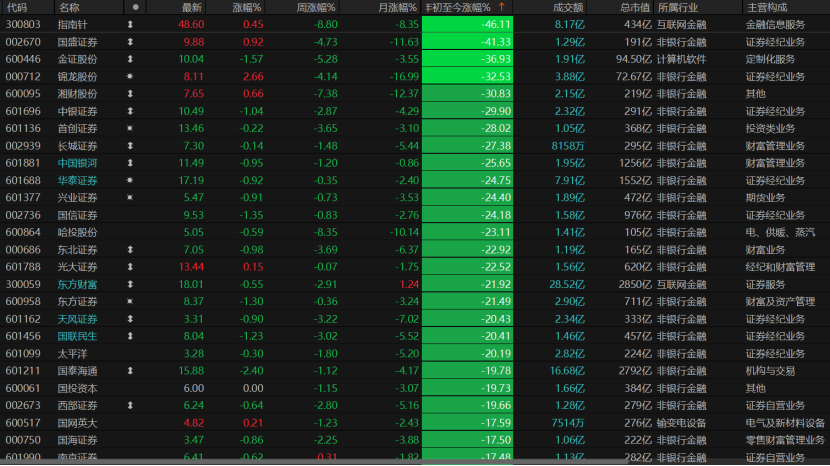The width and height of the screenshot is (830, 466).
Task: Open stock 中国银河 name link
Action: (77, 163)
